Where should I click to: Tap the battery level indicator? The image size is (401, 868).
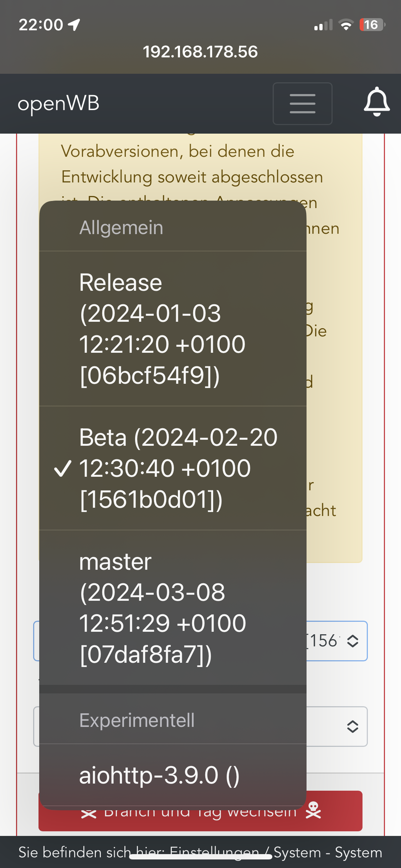pos(372,25)
